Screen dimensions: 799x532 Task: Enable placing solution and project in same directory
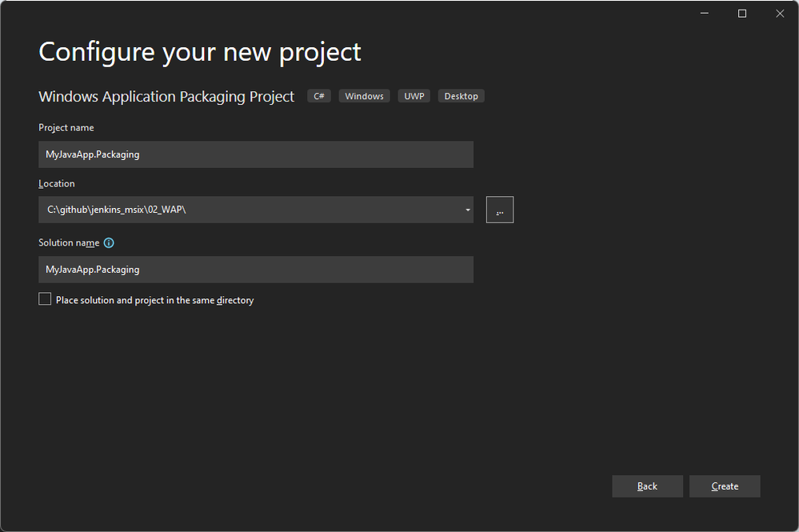(45, 299)
